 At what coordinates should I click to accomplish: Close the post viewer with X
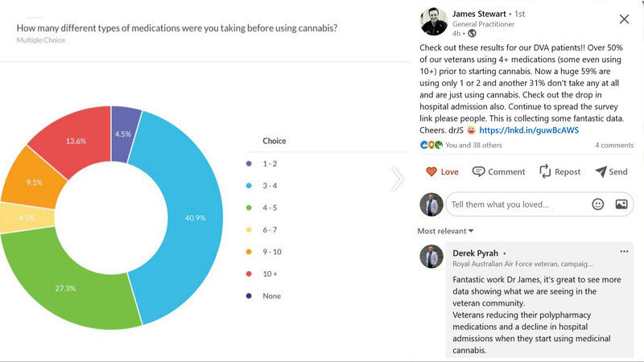(624, 19)
